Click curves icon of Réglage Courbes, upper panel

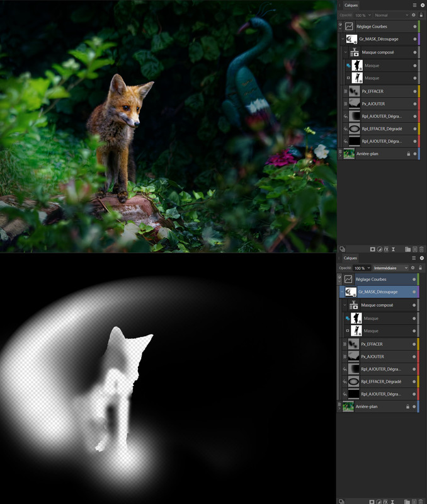[349, 26]
